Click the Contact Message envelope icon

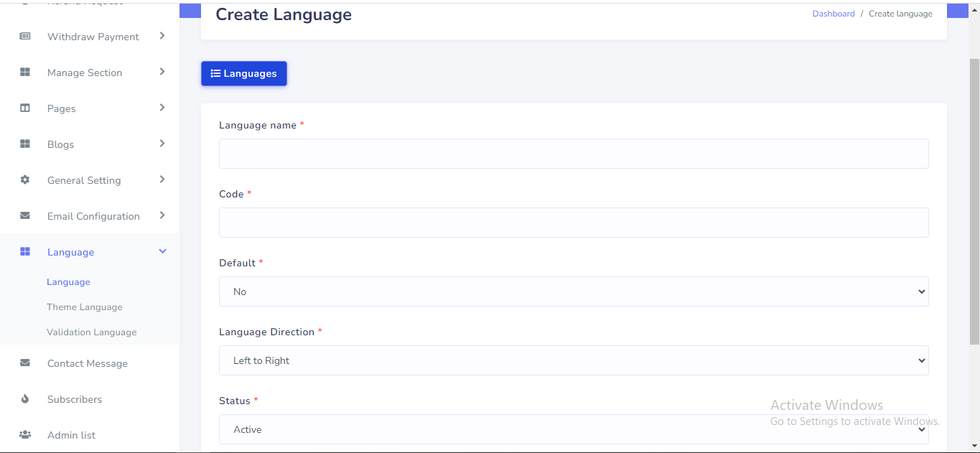pos(25,363)
